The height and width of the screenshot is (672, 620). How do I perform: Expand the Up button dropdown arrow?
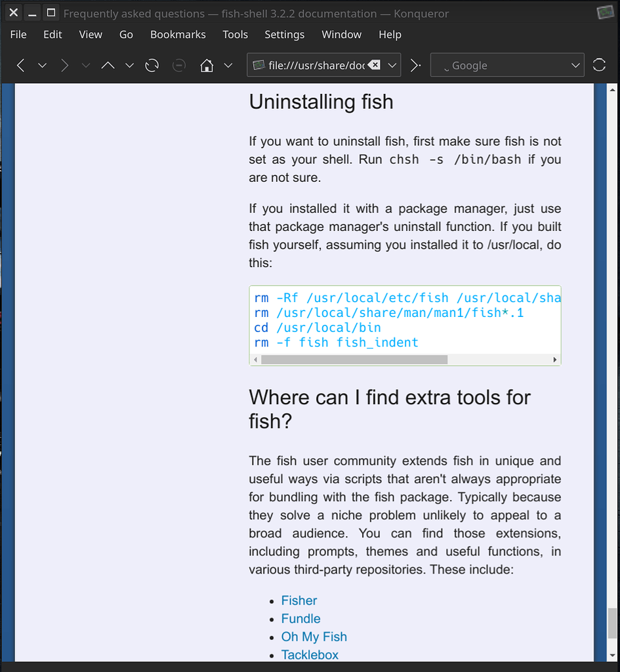click(x=129, y=66)
